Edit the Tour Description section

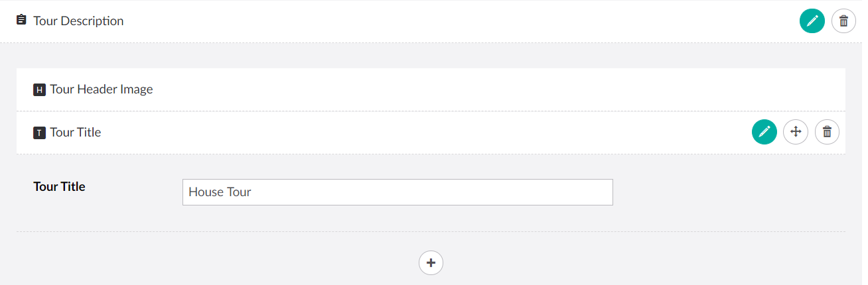(812, 21)
